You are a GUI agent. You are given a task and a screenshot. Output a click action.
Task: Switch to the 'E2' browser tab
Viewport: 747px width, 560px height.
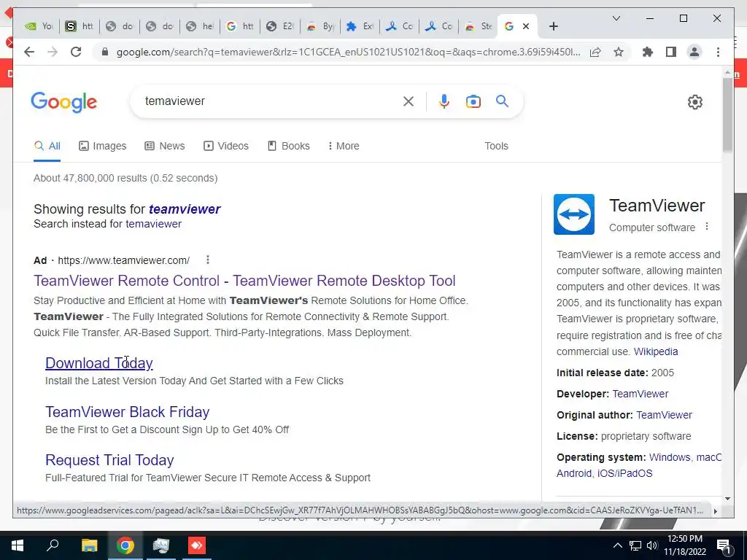[279, 26]
